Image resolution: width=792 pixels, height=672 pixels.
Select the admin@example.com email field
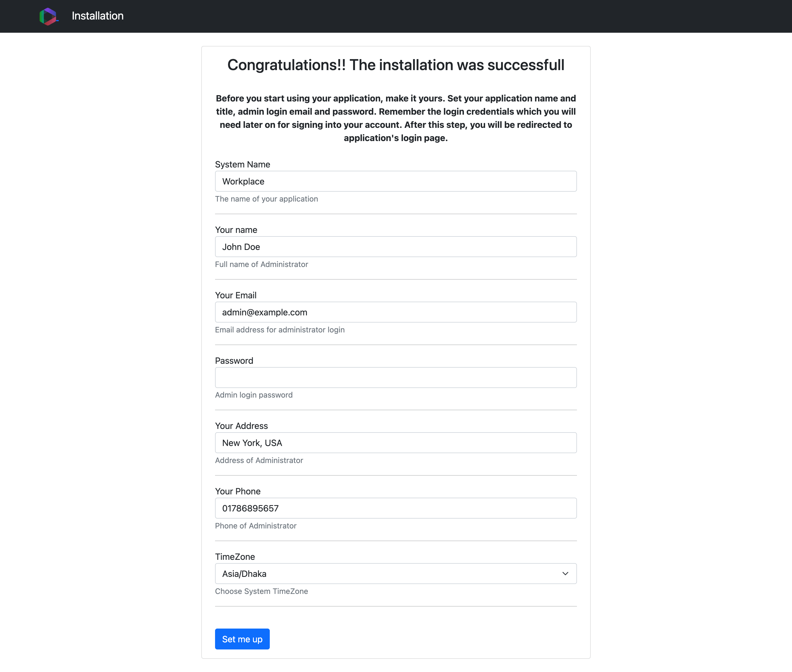click(x=395, y=312)
